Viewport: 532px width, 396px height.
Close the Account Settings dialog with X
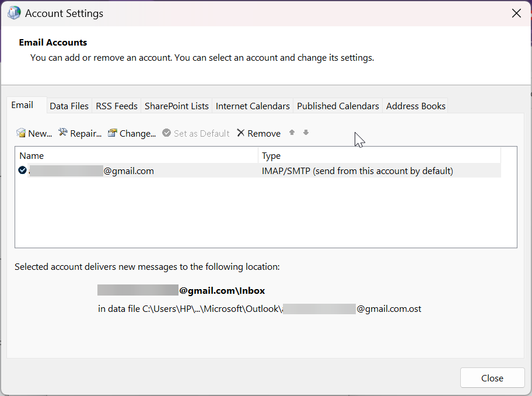516,13
